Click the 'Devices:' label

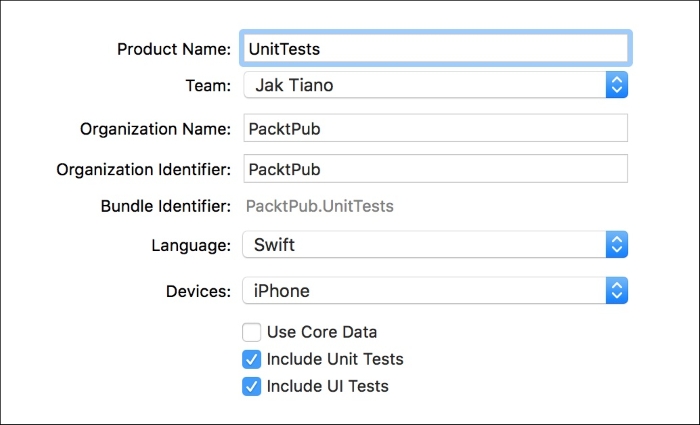click(199, 292)
